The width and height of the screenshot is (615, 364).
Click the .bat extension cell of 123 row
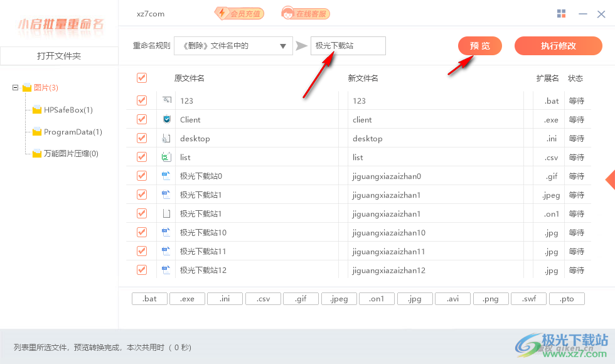[552, 101]
